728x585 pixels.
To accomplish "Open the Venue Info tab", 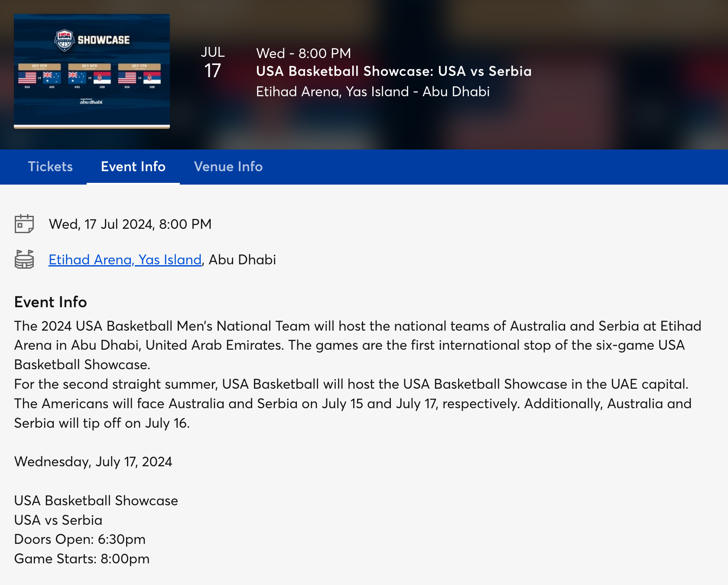I will [x=228, y=167].
